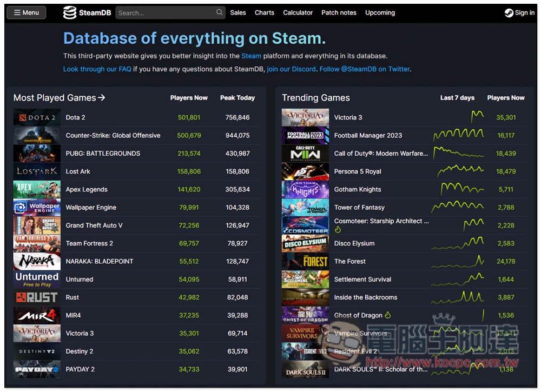541x392 pixels.
Task: Click The Forest thumbnail
Action: (305, 261)
